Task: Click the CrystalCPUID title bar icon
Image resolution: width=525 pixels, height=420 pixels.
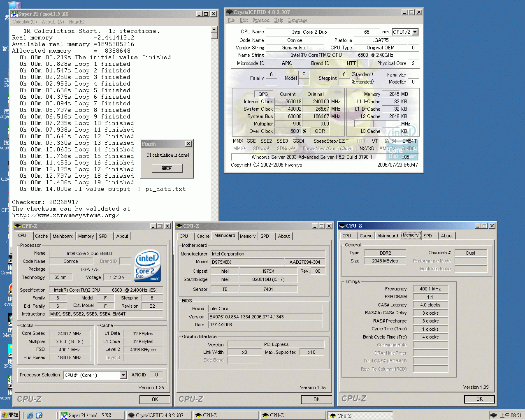Action: coord(230,12)
